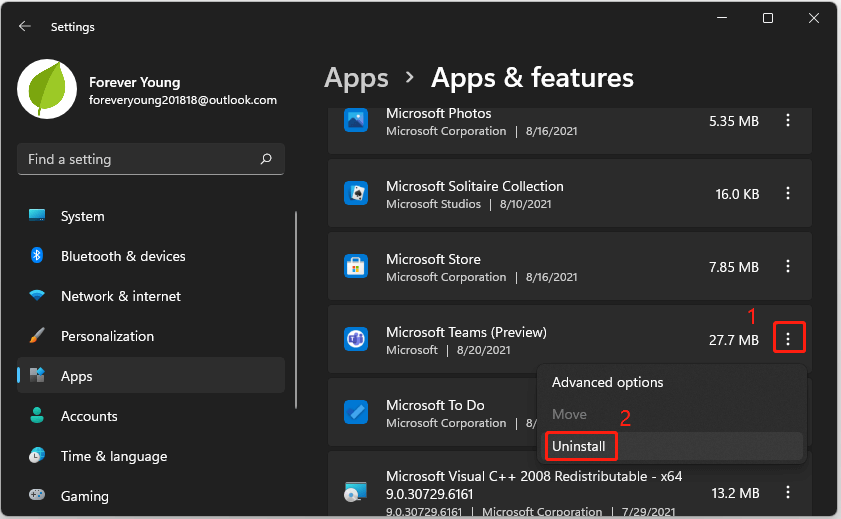Open Accounts settings
841x519 pixels.
(151, 416)
